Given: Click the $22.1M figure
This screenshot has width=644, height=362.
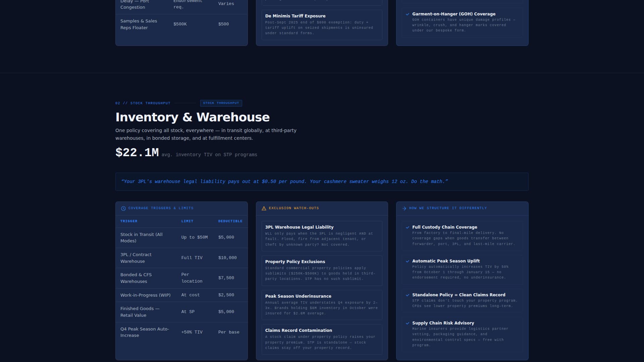Looking at the screenshot, I should [137, 153].
